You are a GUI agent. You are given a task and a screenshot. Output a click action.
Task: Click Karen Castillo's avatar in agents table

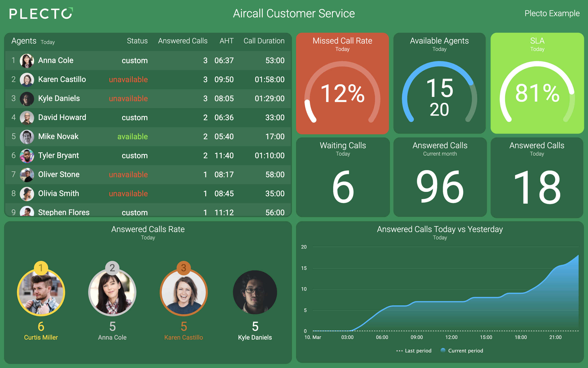pyautogui.click(x=27, y=80)
